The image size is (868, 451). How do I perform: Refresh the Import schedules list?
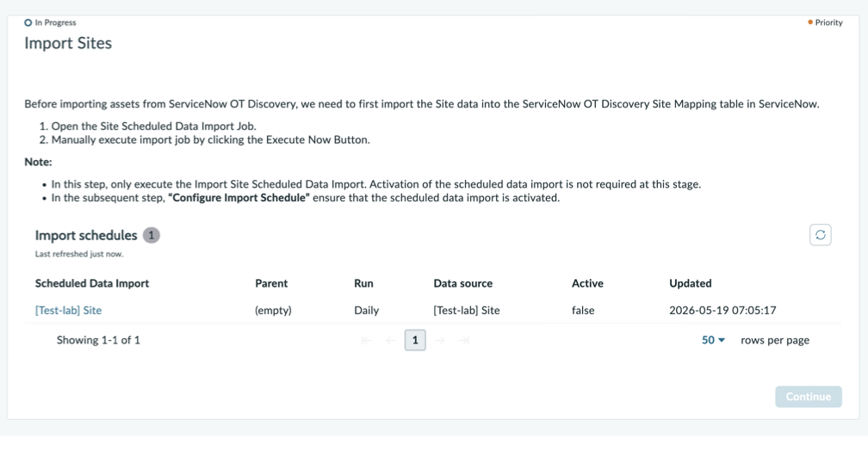pos(821,235)
